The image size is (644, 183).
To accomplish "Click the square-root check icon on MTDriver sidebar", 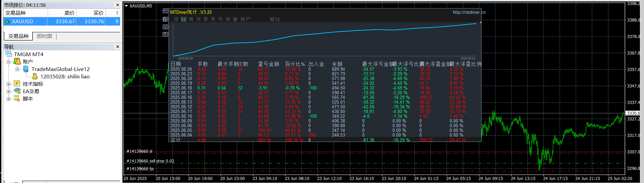I will [x=165, y=27].
